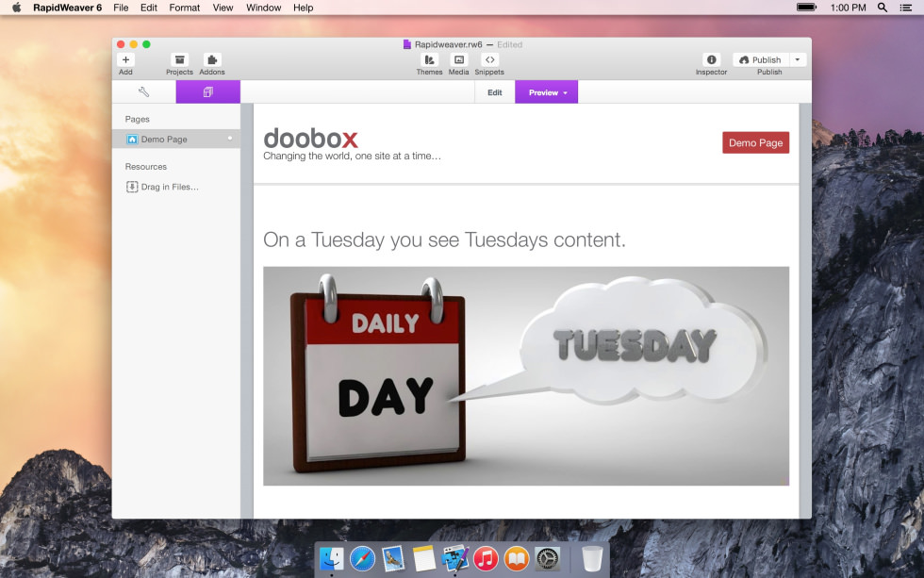Open System Preferences from the Dock
Image resolution: width=924 pixels, height=578 pixels.
click(x=547, y=558)
